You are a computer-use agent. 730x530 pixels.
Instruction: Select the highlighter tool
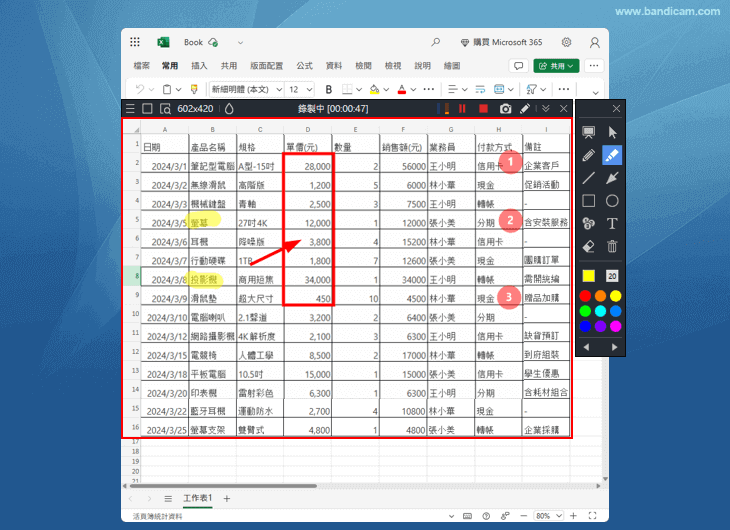point(612,155)
